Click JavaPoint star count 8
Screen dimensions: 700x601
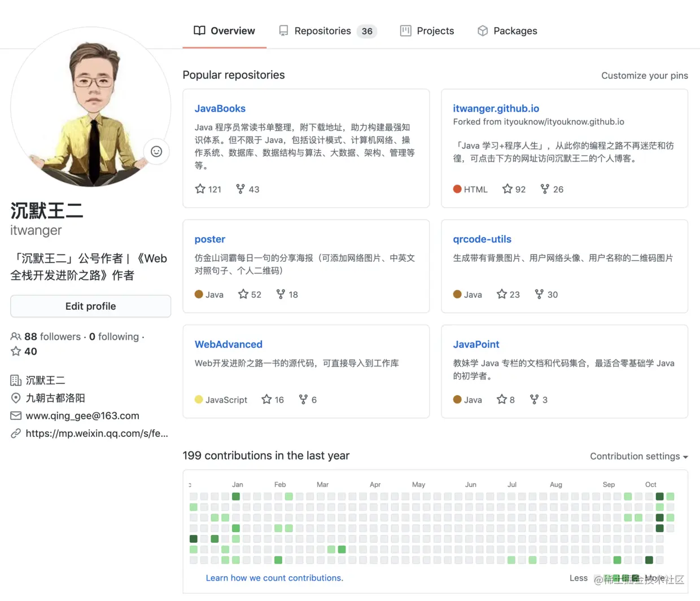(x=506, y=400)
